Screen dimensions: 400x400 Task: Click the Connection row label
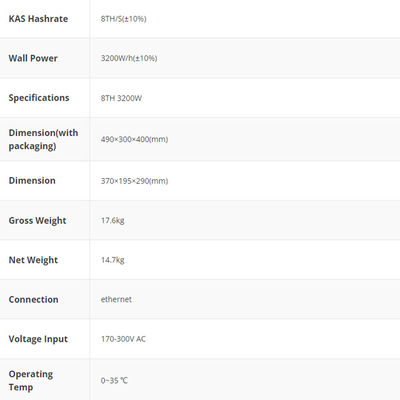click(x=33, y=299)
